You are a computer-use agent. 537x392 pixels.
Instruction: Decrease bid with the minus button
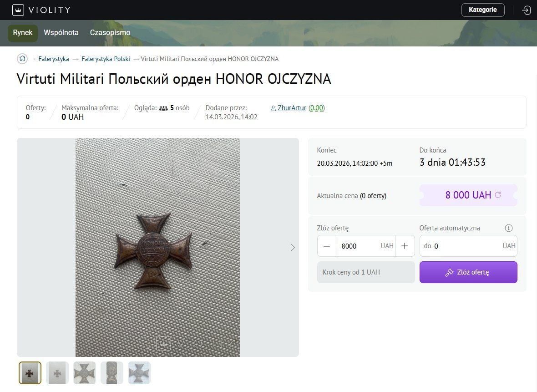327,246
